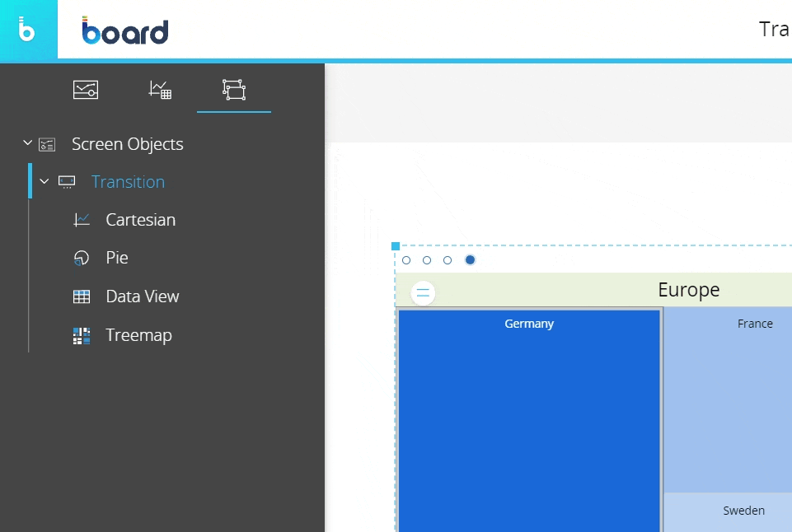Select the Cartesian object
This screenshot has height=532, width=792.
[140, 220]
